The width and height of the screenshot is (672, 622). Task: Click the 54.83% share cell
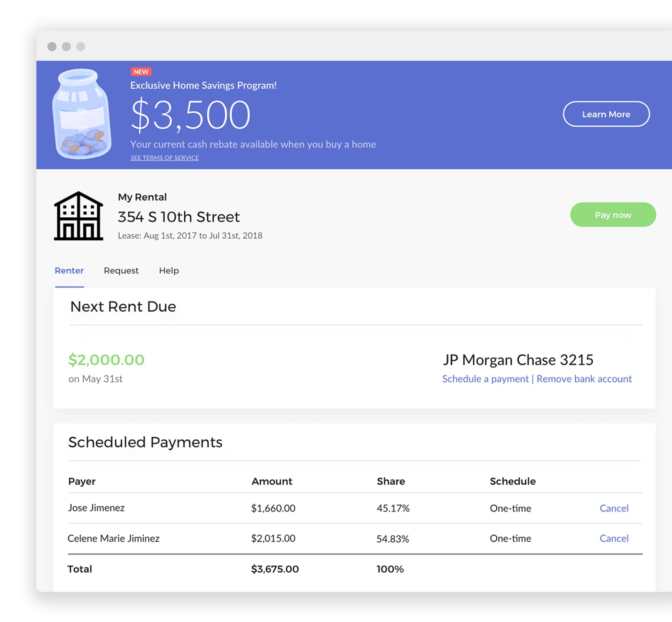click(x=392, y=539)
